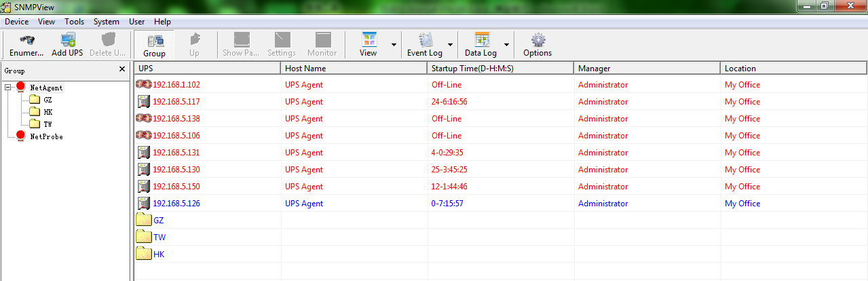
Task: Close the Group side panel
Action: pos(122,69)
